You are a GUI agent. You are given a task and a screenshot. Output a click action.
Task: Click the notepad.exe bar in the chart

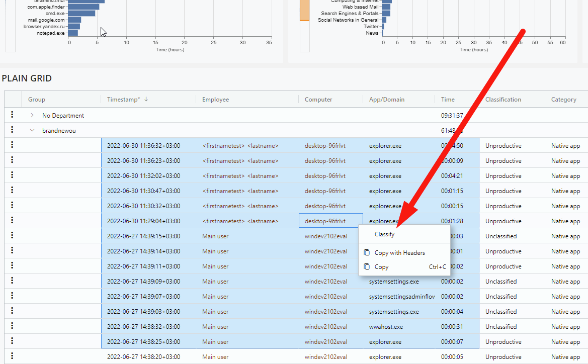[x=73, y=33]
